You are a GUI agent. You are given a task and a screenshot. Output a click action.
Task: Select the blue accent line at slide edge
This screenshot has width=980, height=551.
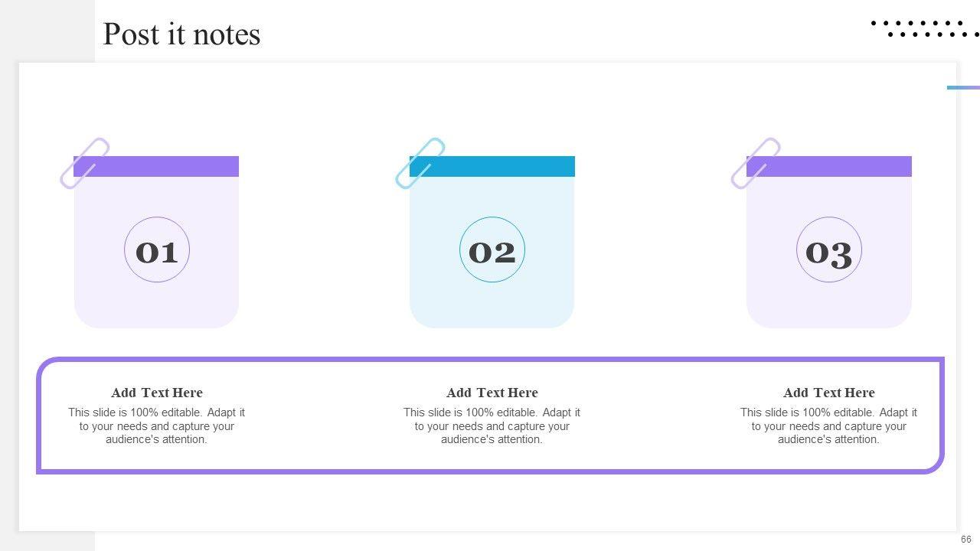coord(963,87)
